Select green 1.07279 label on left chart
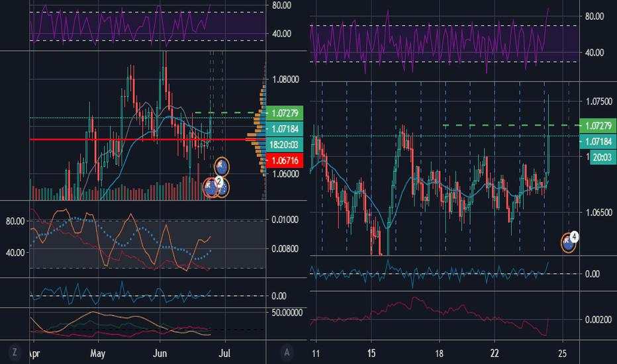The width and height of the screenshot is (617, 364). pos(285,113)
